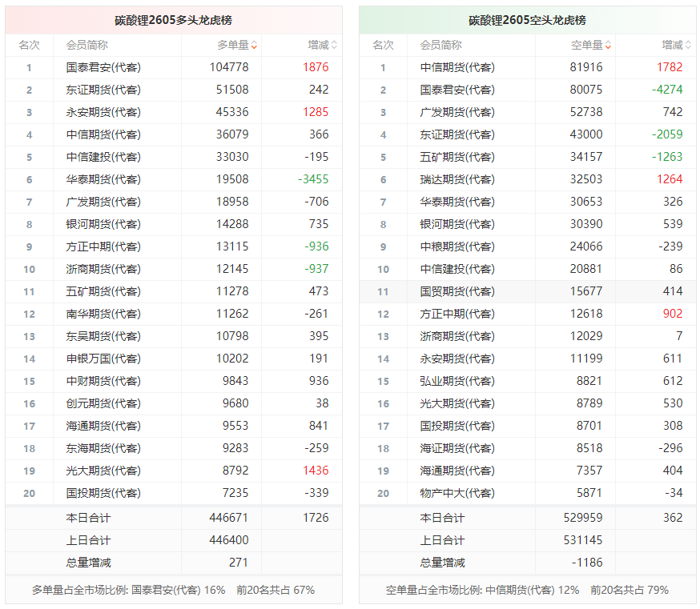Click 会员简称 header in 多头龙虎榜 table
The height and width of the screenshot is (609, 700).
(87, 45)
